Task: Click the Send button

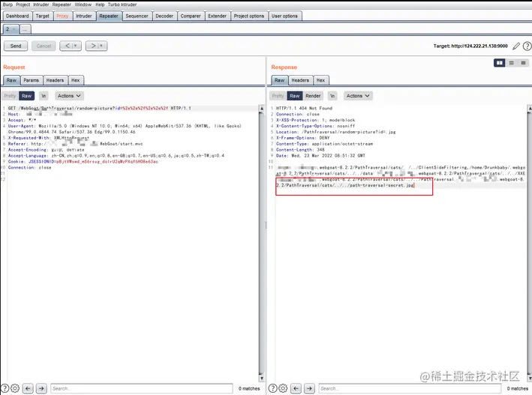Action: (x=16, y=46)
